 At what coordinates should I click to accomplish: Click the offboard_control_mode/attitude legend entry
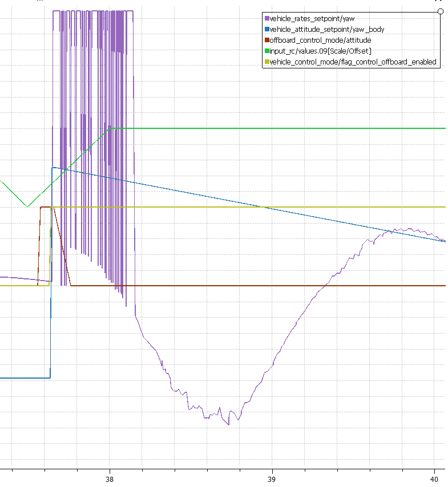pyautogui.click(x=318, y=40)
